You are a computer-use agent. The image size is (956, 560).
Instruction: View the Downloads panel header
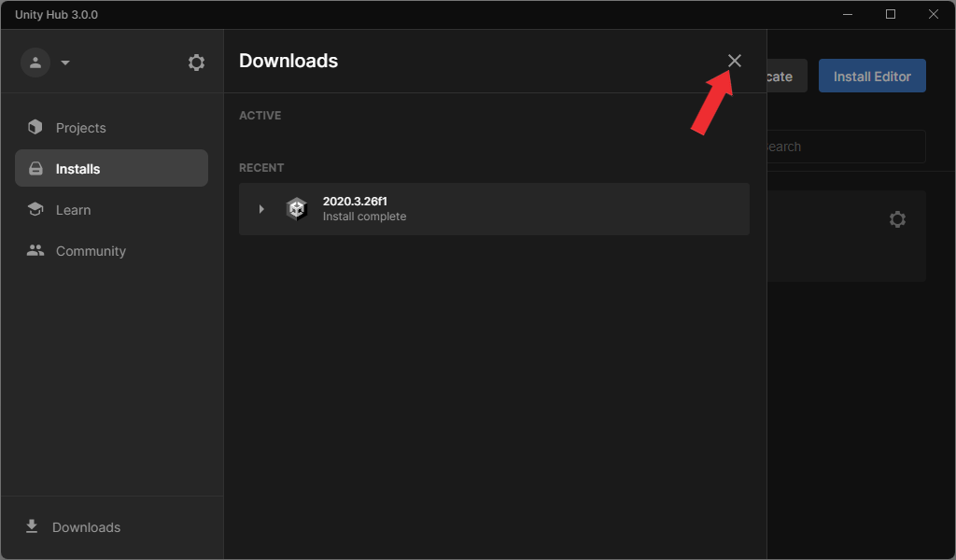tap(288, 60)
